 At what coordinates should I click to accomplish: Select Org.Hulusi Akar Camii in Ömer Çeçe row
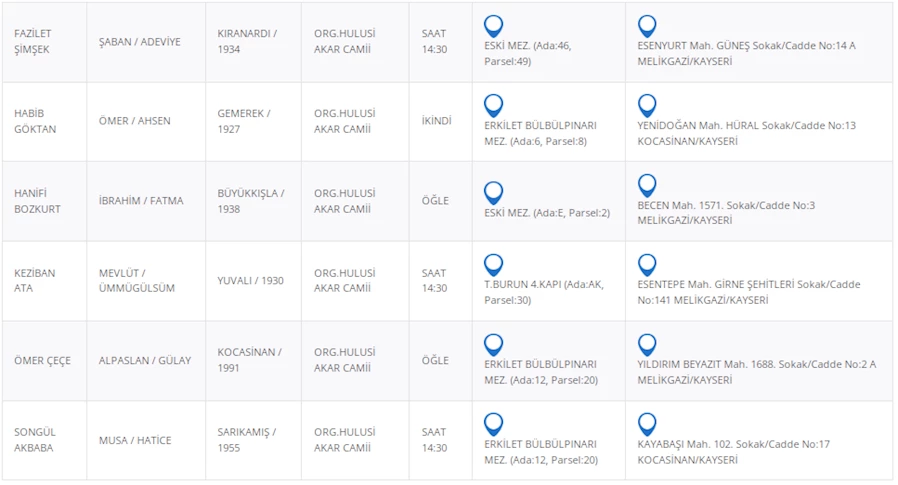click(x=344, y=360)
